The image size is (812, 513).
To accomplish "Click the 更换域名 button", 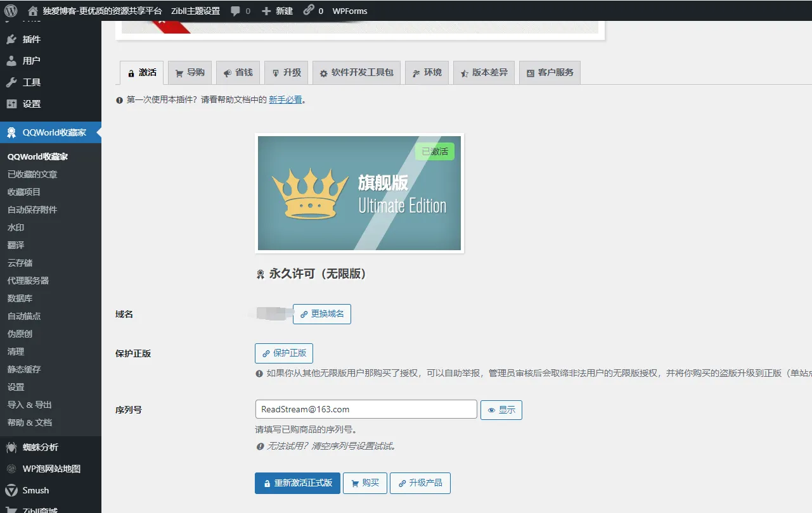I will click(322, 313).
